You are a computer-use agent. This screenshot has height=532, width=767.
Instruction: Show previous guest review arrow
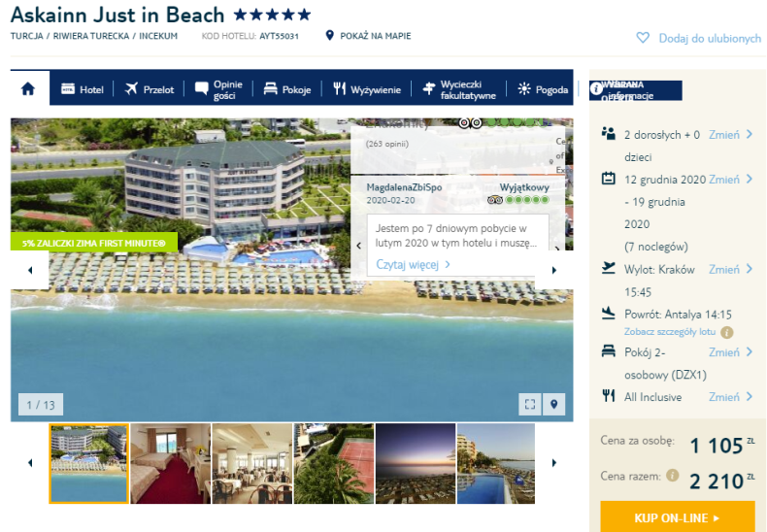[x=359, y=246]
